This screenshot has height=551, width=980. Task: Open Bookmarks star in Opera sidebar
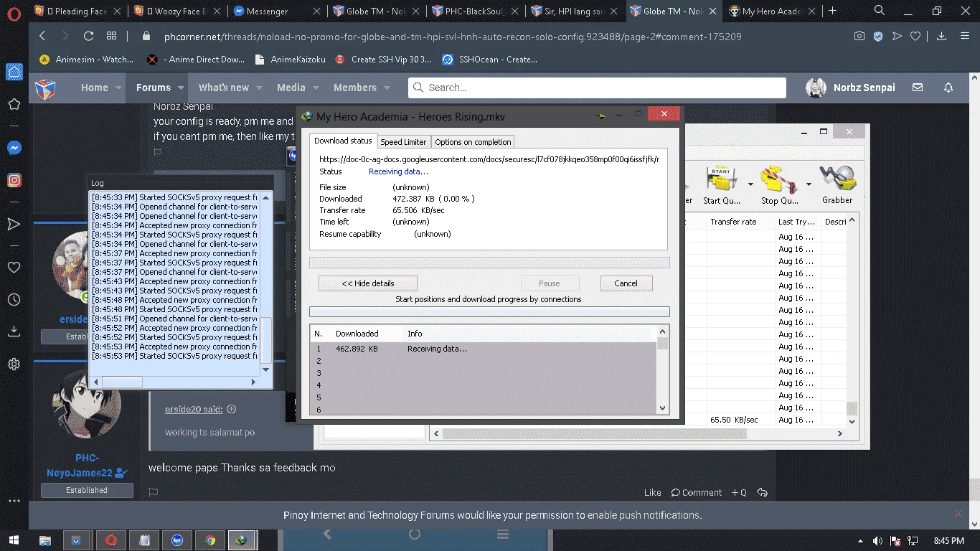coord(14,105)
